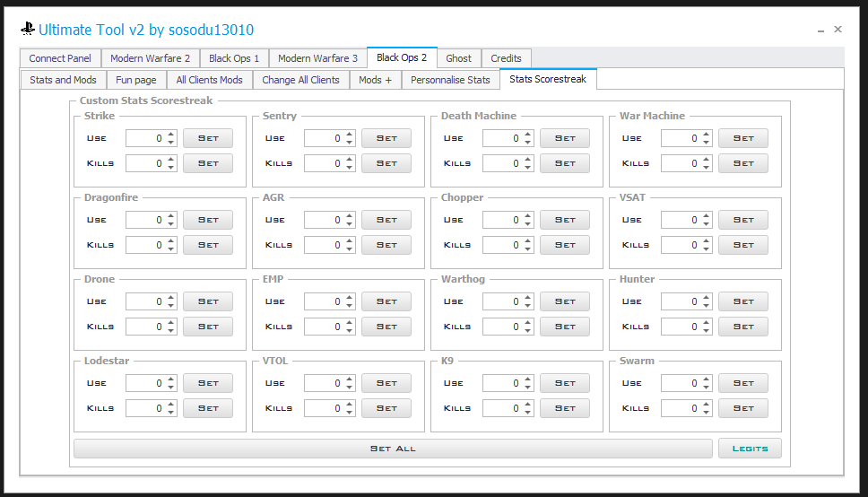
Task: Minimize the Ultimate Tool window
Action: coord(820,30)
